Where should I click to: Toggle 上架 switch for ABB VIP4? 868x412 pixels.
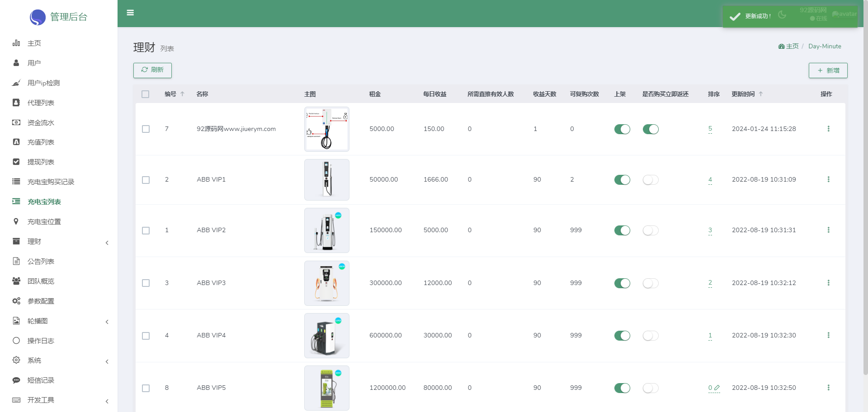[x=622, y=336]
